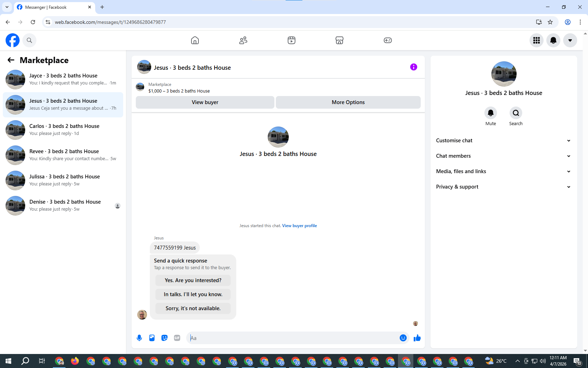The width and height of the screenshot is (588, 368).
Task: Expand Media, files and links section
Action: [504, 171]
